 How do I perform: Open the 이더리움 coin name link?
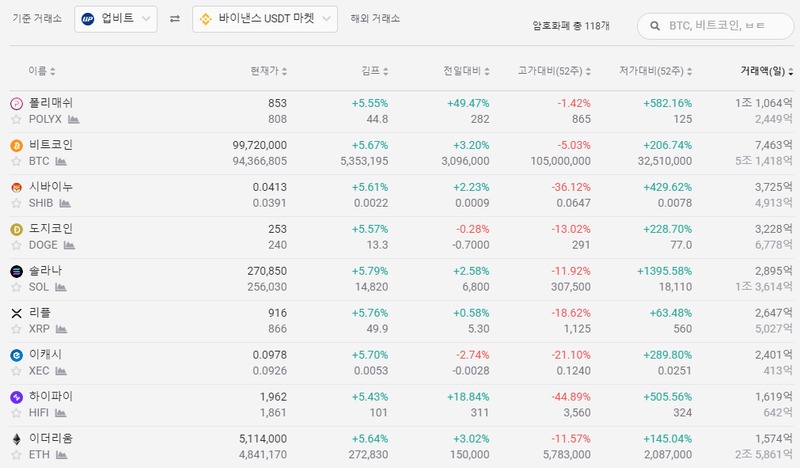point(51,438)
